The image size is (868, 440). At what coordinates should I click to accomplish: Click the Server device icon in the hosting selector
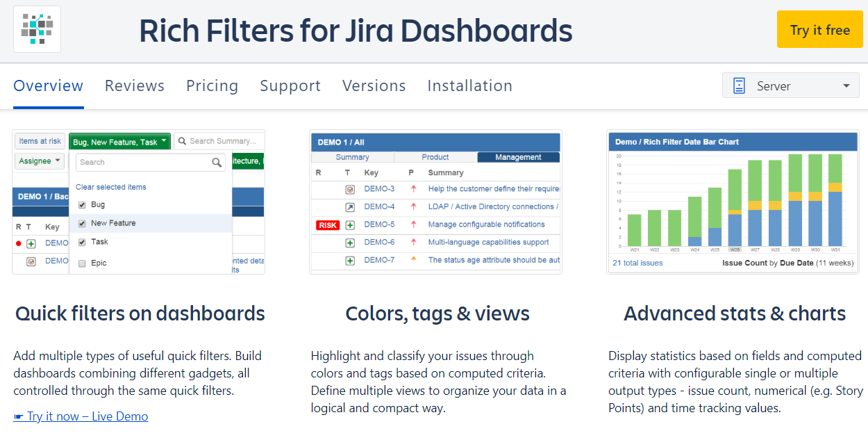coord(739,86)
